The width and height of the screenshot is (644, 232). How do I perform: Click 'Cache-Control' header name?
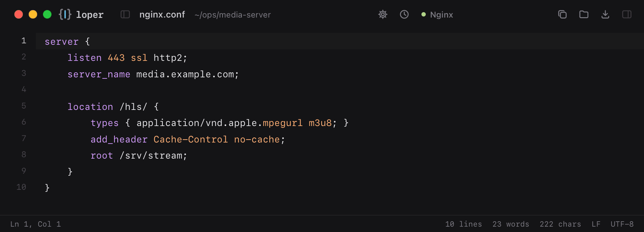click(x=191, y=140)
